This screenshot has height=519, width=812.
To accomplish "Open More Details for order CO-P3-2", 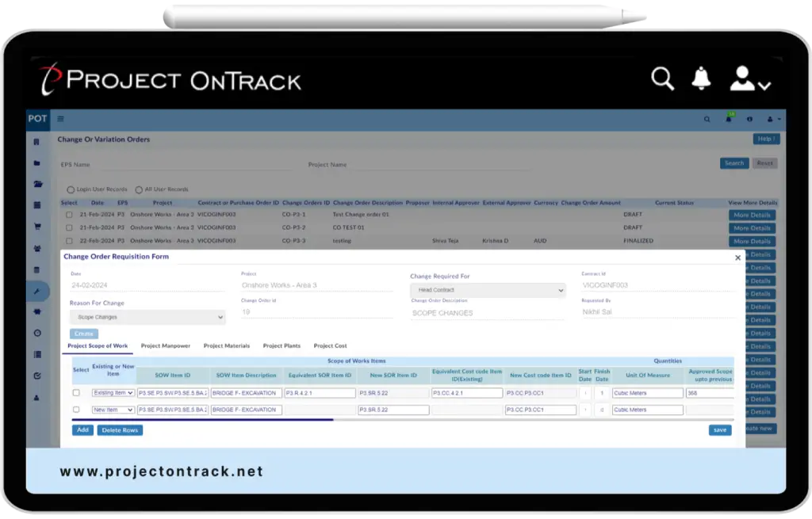I will 752,228.
